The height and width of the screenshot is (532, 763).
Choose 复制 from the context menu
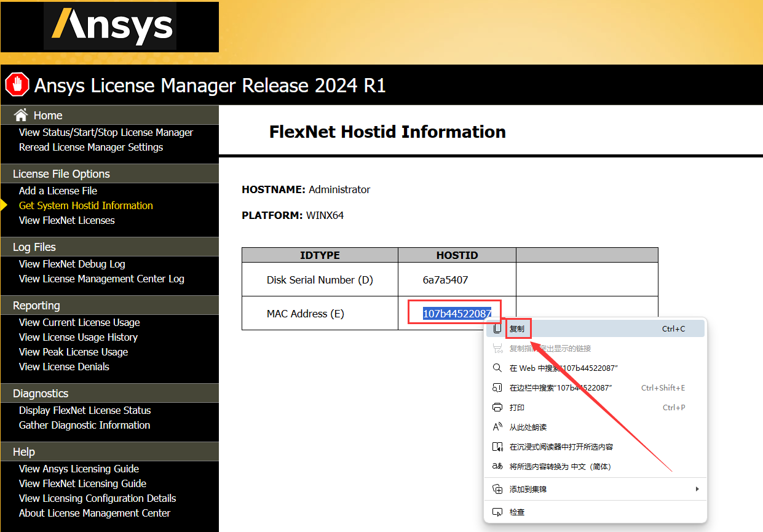[x=517, y=328]
